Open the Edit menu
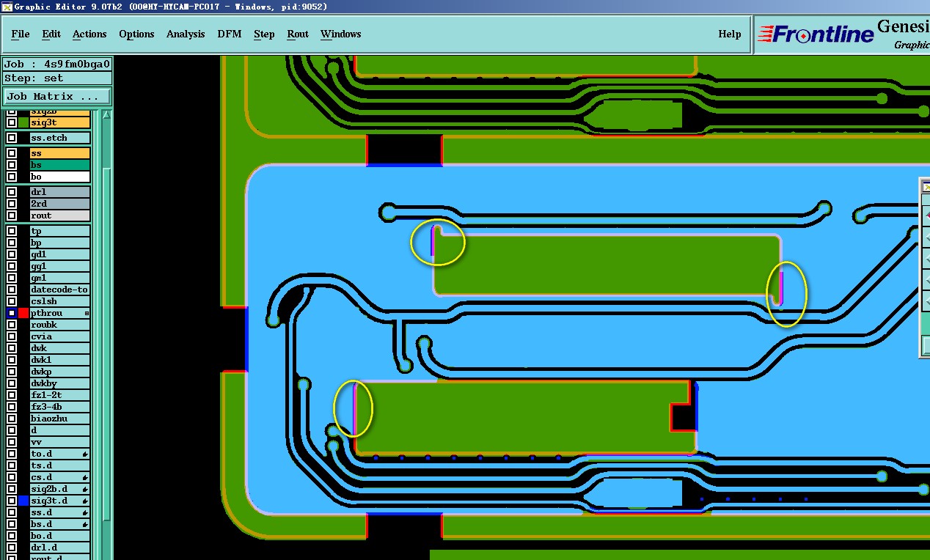 51,34
